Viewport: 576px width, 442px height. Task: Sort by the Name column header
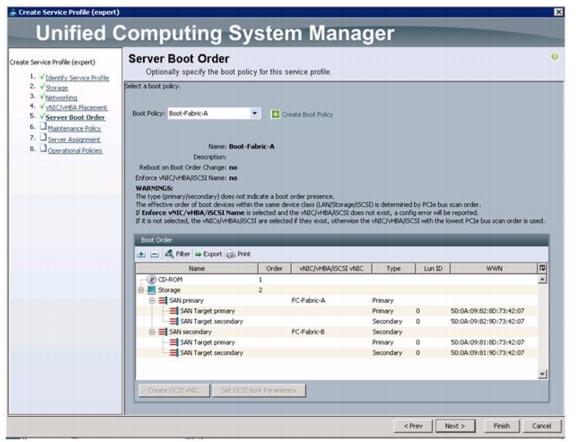(197, 268)
